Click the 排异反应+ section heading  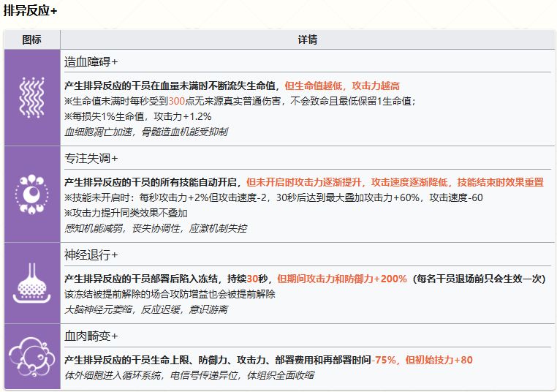pyautogui.click(x=30, y=11)
